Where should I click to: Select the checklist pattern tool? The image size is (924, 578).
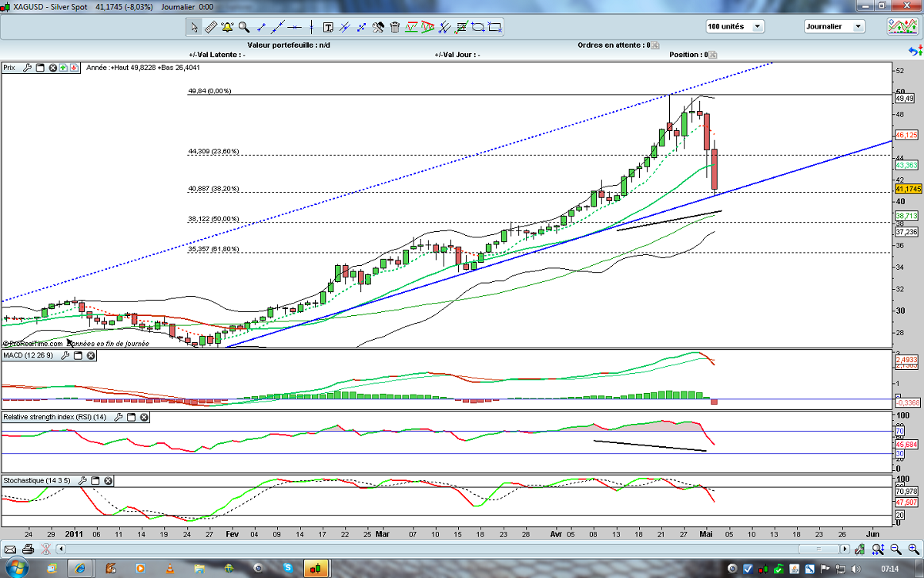461,27
